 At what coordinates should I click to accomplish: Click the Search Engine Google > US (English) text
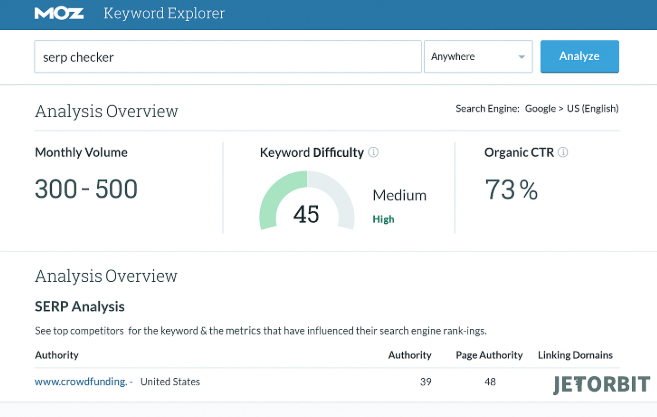pos(537,109)
